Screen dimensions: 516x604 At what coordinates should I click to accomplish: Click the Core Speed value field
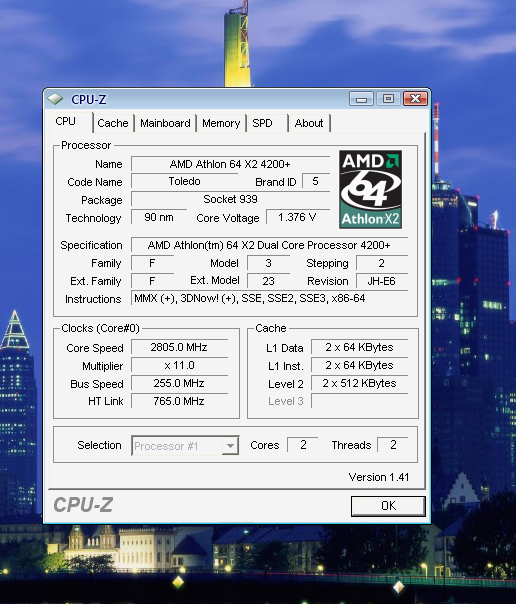pyautogui.click(x=179, y=347)
